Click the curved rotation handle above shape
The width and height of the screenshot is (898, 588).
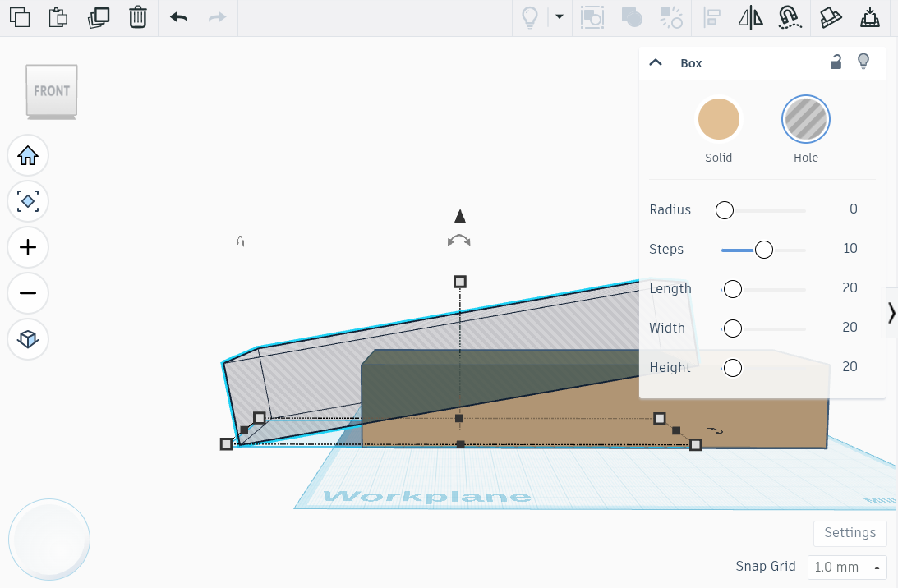click(x=459, y=241)
